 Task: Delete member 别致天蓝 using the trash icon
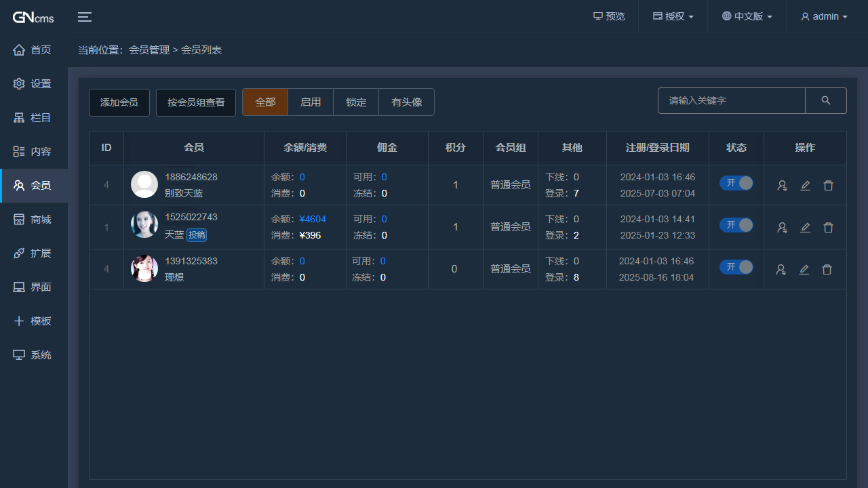(828, 186)
